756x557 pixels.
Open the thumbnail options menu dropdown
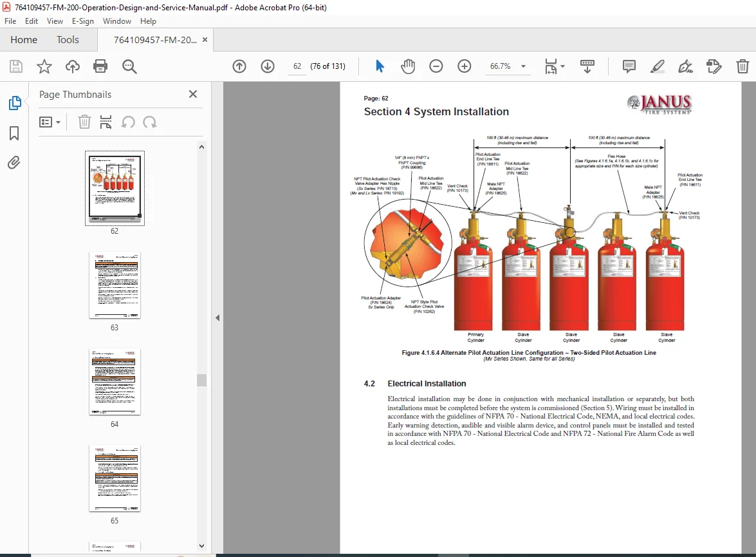[50, 122]
